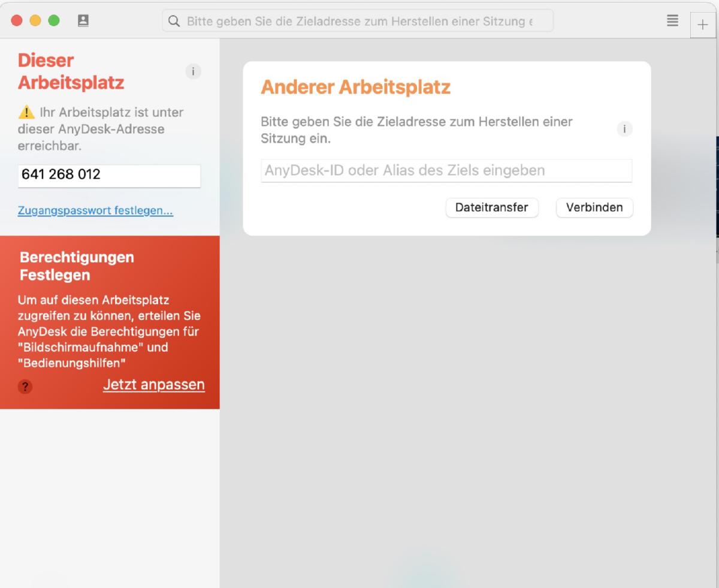Focus the top Zieladresse search field
719x588 pixels.
tap(358, 21)
